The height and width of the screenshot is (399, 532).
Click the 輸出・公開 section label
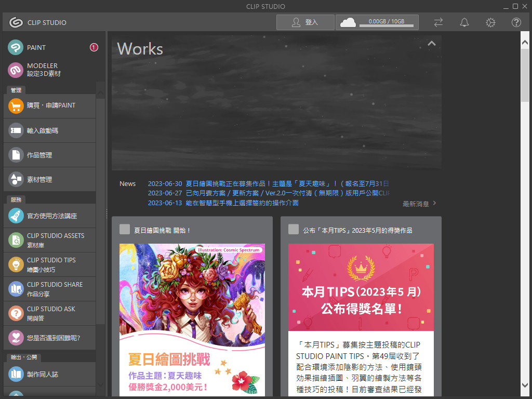(x=24, y=357)
